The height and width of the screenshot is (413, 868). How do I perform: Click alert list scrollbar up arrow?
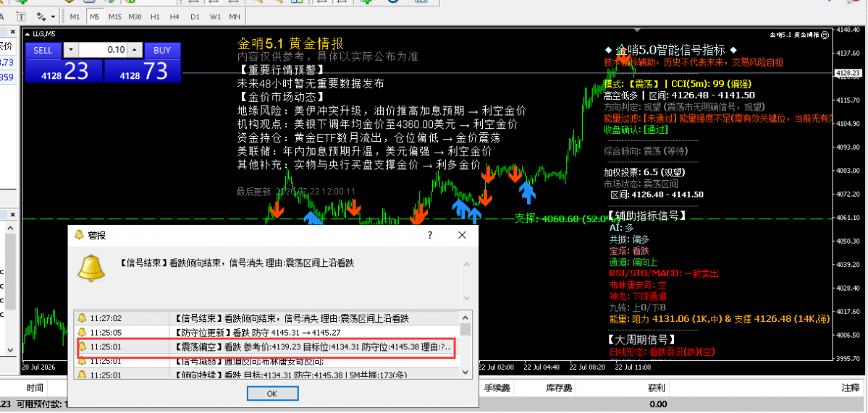466,318
